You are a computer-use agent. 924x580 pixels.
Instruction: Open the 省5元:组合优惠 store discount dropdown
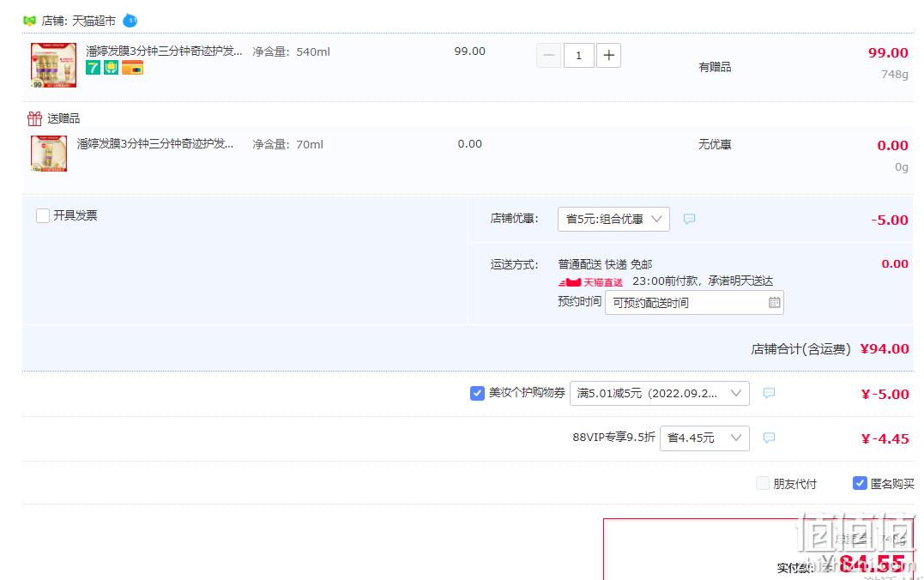tap(613, 220)
